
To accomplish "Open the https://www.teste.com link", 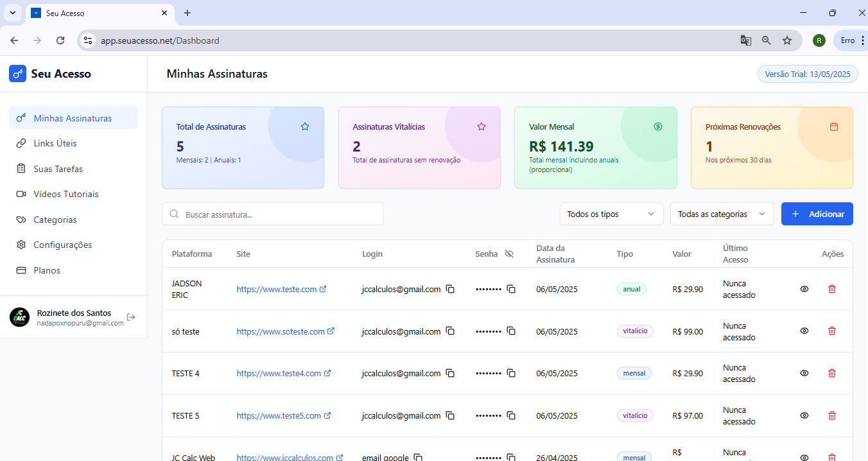I will (x=281, y=289).
